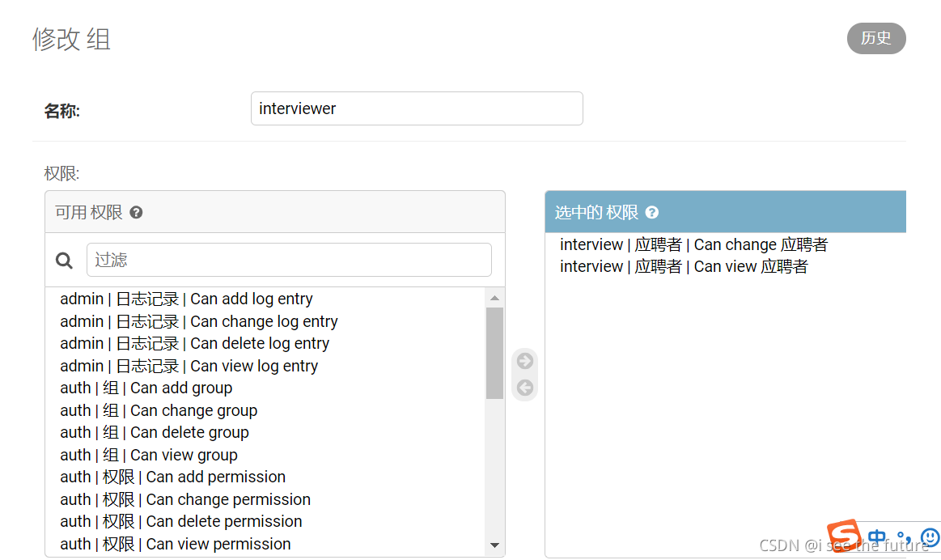Click left arrow to remove permission
The height and width of the screenshot is (560, 941).
[525, 388]
